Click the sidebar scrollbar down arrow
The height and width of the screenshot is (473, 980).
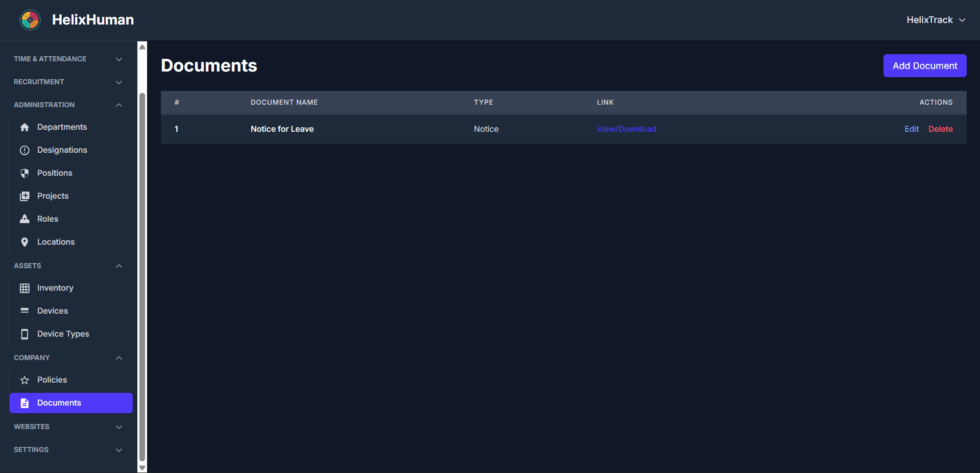coord(142,468)
